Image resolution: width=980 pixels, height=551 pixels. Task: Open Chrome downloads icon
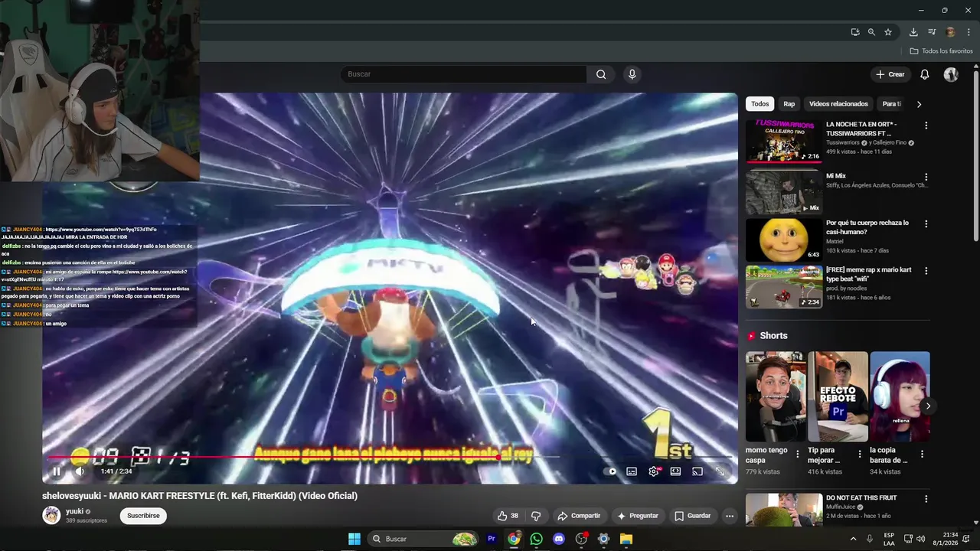point(913,32)
